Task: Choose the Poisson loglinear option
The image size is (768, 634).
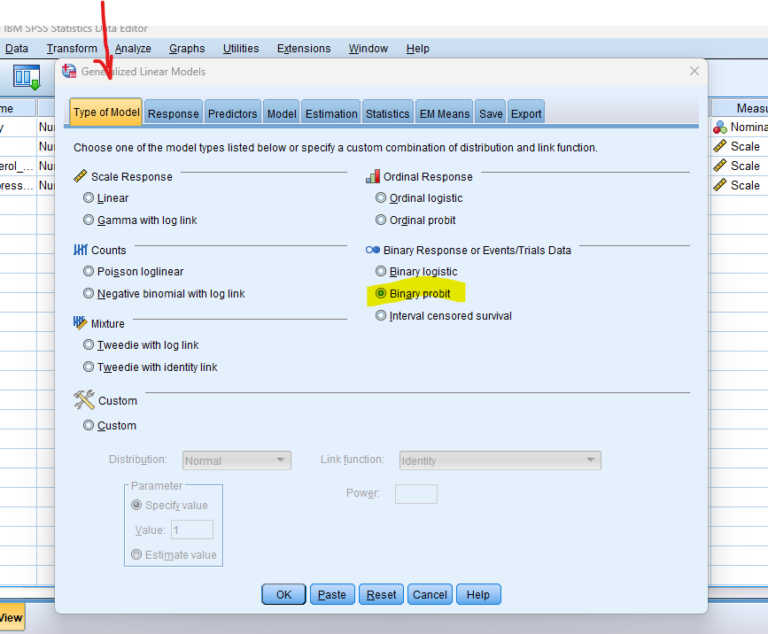Action: (x=89, y=271)
